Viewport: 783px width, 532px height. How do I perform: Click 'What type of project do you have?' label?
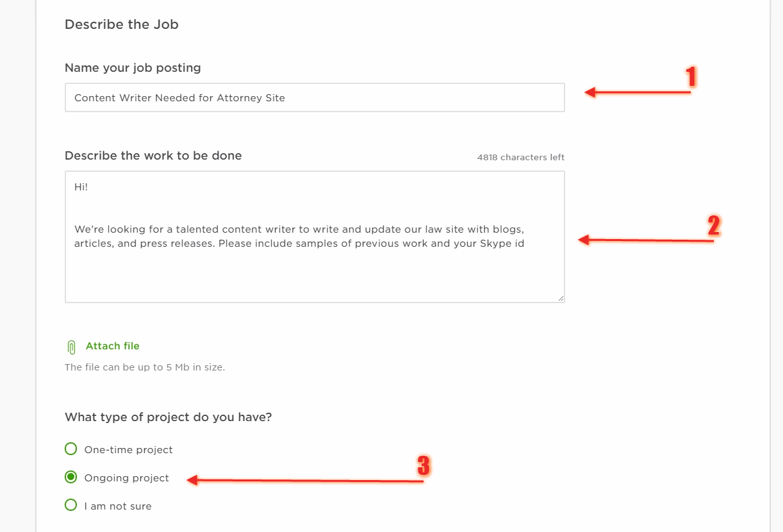click(x=169, y=417)
